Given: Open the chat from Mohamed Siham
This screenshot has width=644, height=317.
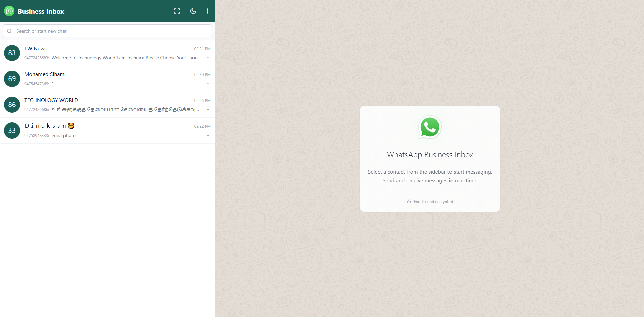Looking at the screenshot, I should (x=101, y=79).
